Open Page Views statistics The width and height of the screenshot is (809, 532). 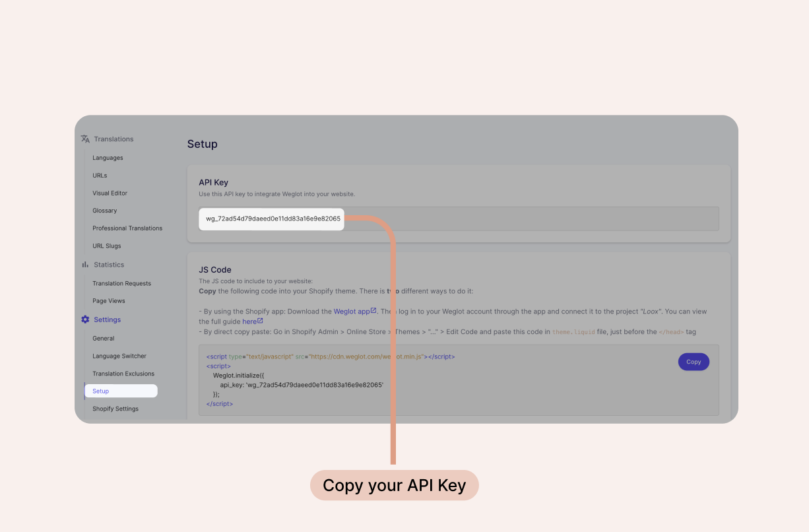(109, 301)
